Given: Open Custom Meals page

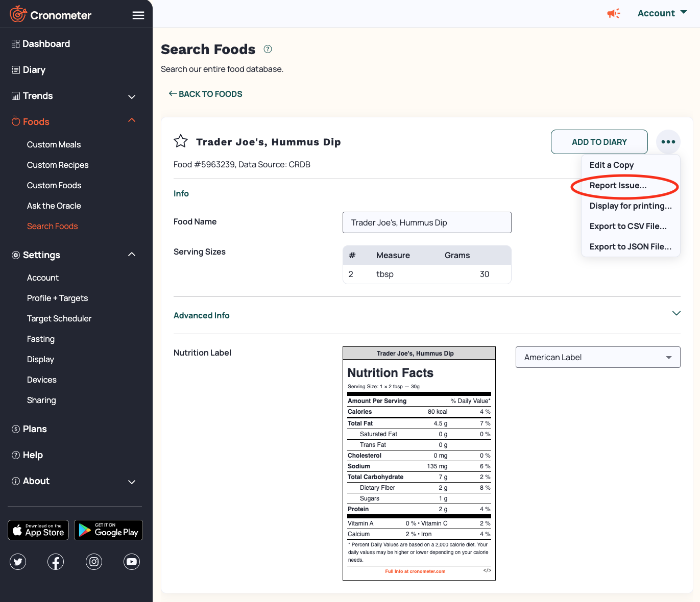Looking at the screenshot, I should [x=54, y=144].
